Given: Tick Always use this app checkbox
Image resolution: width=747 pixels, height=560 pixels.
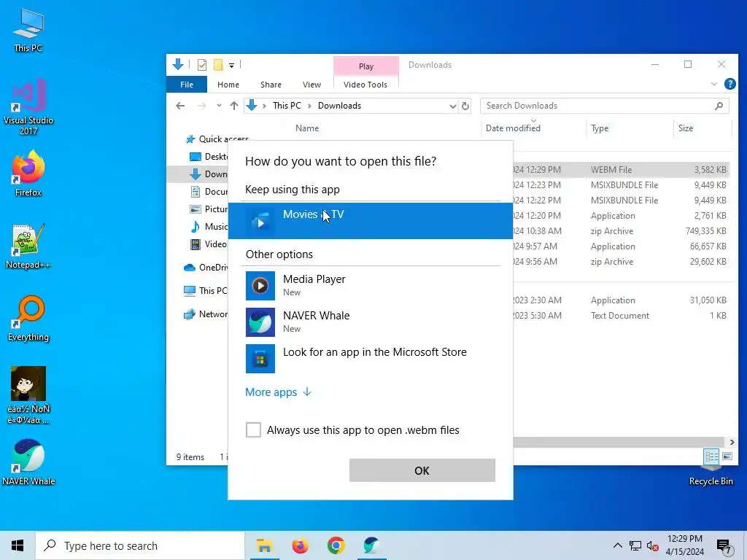Looking at the screenshot, I should (253, 429).
